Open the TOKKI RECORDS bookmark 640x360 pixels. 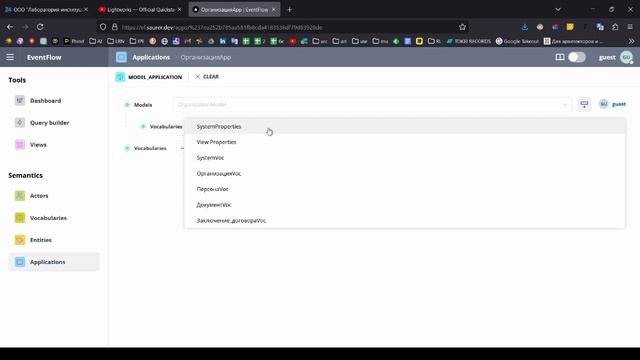point(469,41)
